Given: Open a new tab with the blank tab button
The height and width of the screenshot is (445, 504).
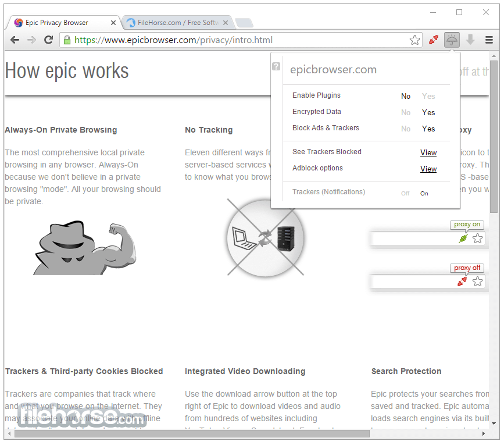Looking at the screenshot, I should (244, 23).
